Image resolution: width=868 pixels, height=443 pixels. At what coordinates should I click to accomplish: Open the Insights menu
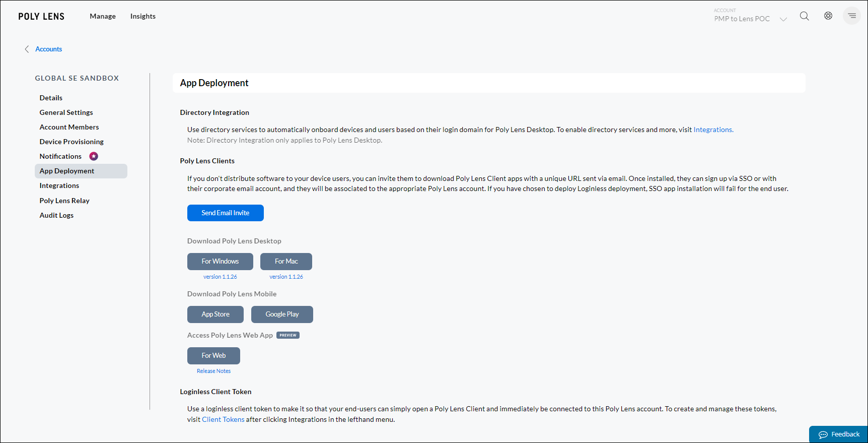point(143,16)
